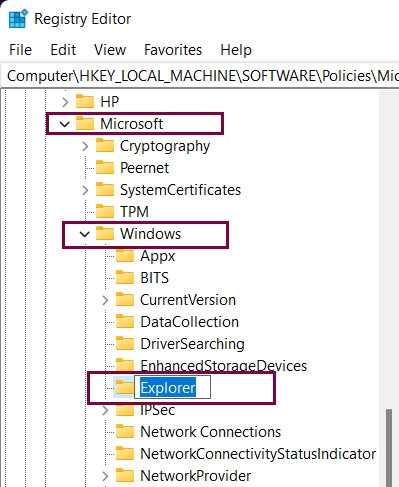Viewport: 399px width, 487px height.
Task: Expand the NetworkProvider key
Action: coord(105,476)
